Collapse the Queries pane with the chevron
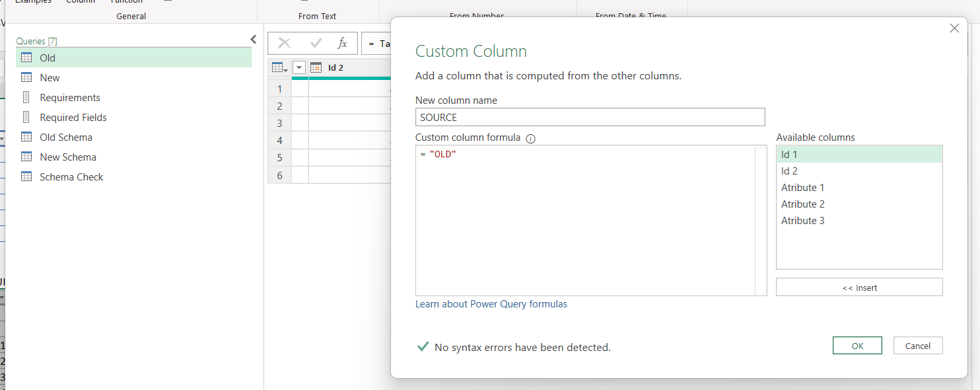980x390 pixels. (253, 40)
